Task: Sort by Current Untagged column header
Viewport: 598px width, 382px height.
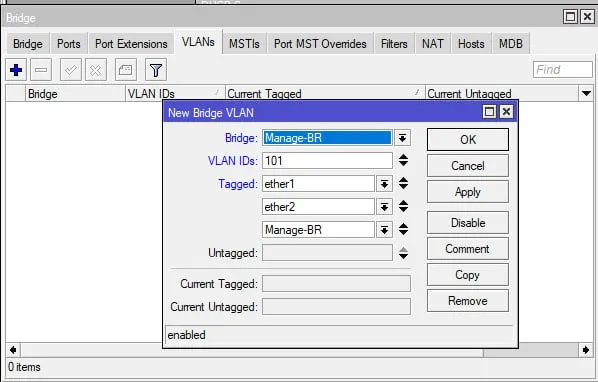Action: click(502, 94)
